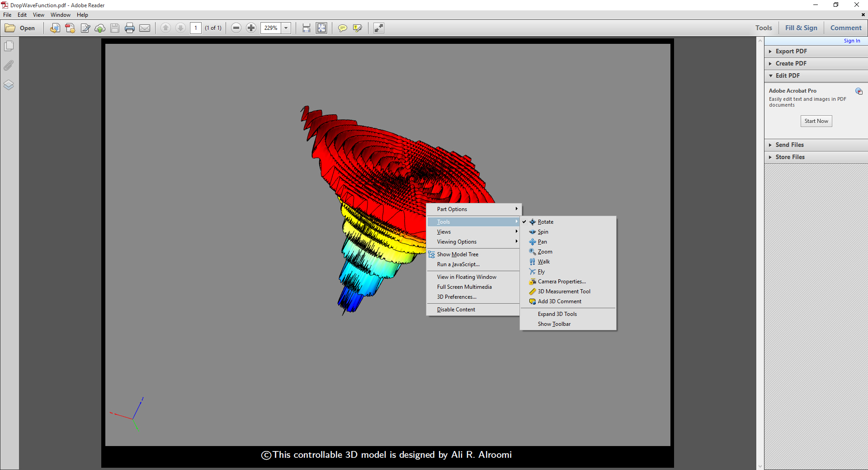Open the Window menu
Screen dimensions: 868x470
pyautogui.click(x=60, y=15)
